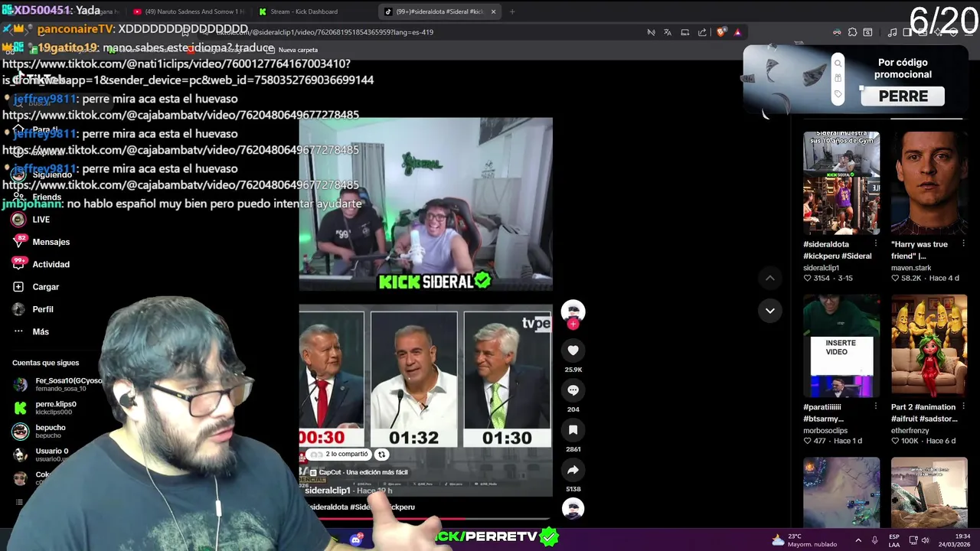Close the sideraldota TikTok browser tab

pos(493,11)
